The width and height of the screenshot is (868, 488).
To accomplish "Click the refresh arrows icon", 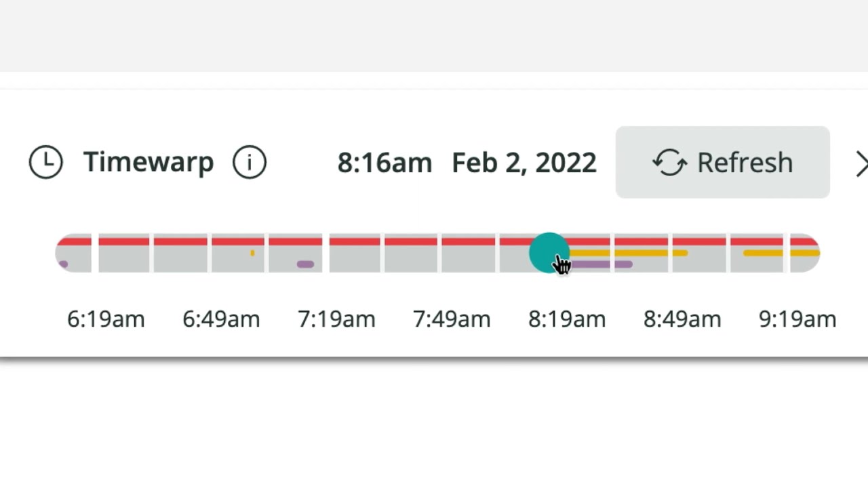I will 669,163.
